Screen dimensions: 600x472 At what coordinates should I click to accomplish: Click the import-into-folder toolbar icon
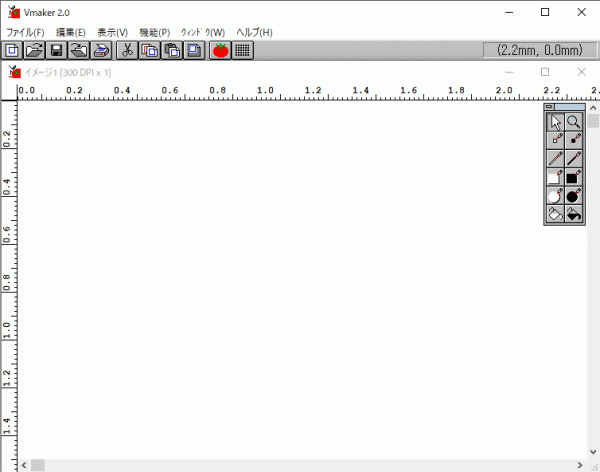[x=79, y=50]
